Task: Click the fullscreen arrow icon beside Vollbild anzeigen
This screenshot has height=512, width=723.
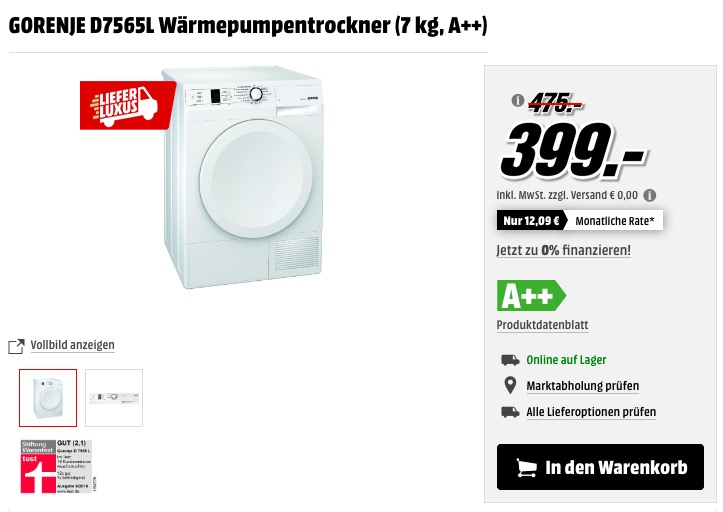Action: pyautogui.click(x=16, y=346)
